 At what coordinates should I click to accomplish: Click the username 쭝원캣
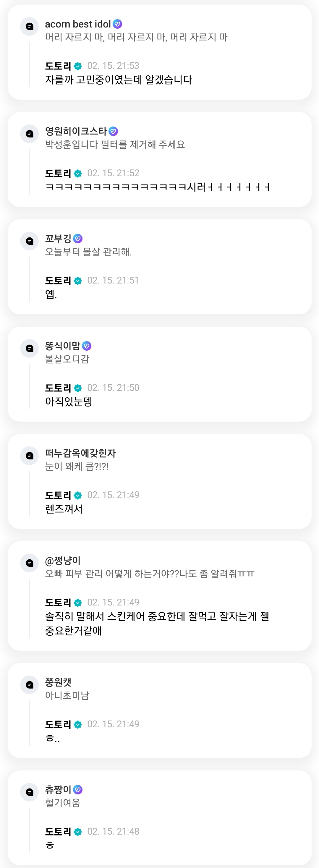[58, 682]
